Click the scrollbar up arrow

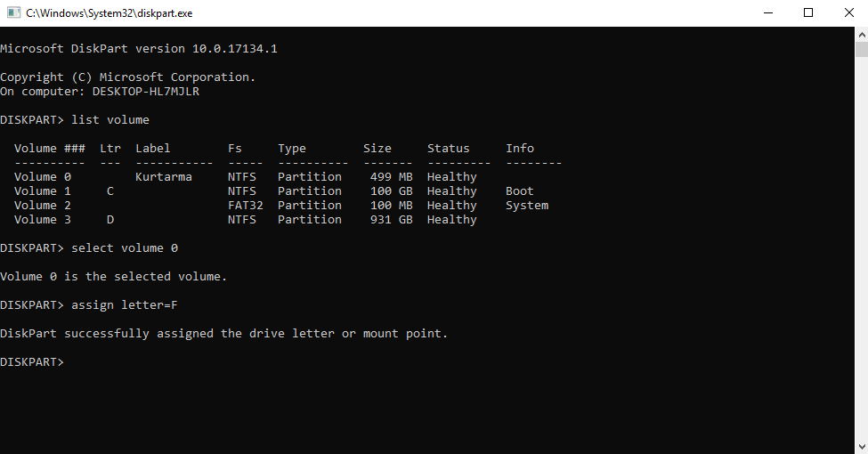coord(861,34)
